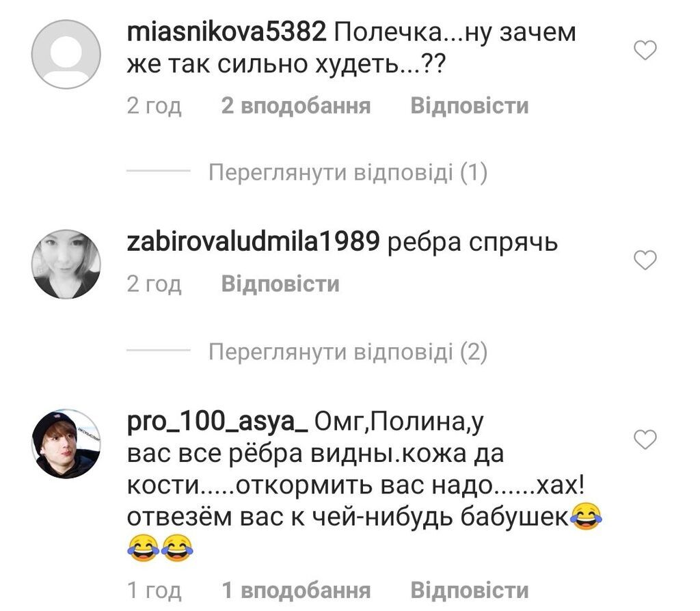Open the pro_100_asya_ username link
Viewport: 700px width, 611px height.
(x=217, y=422)
